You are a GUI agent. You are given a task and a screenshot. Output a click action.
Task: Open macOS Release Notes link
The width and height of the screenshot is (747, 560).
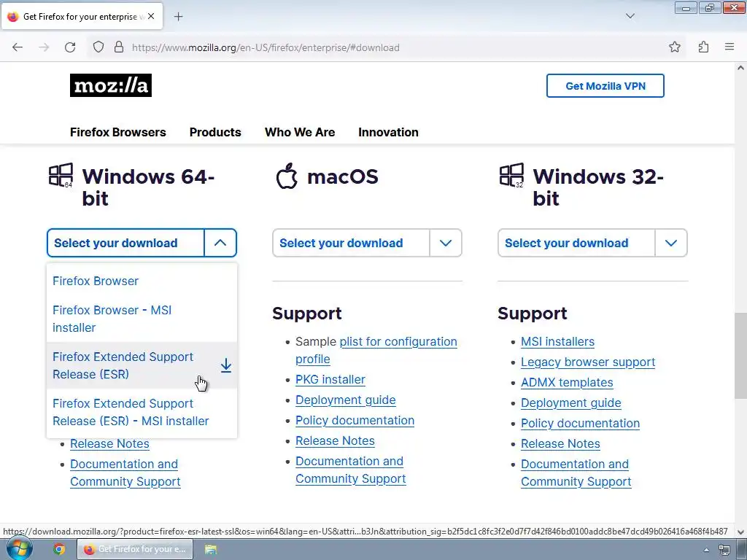tap(335, 441)
